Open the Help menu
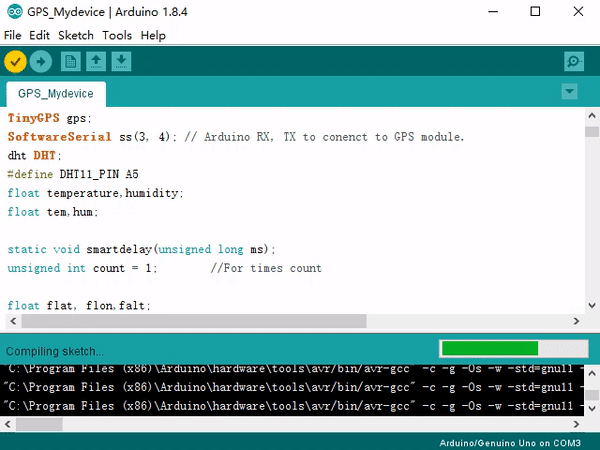Viewport: 600px width, 450px height. 153,36
